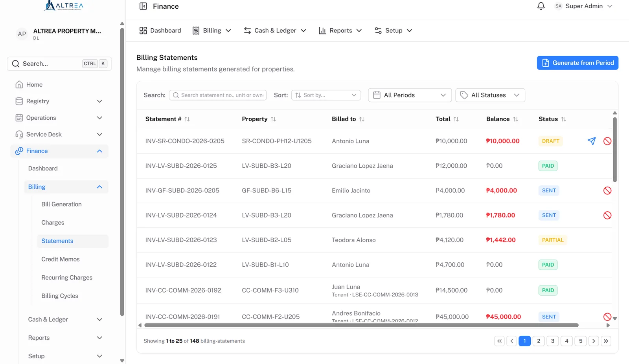629x364 pixels.
Task: Click the table horizontal scrollbar
Action: (x=361, y=325)
